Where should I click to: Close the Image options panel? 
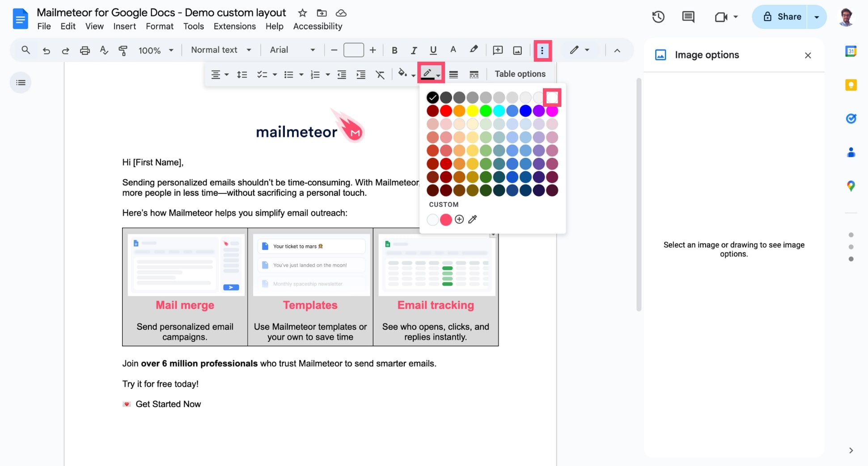(x=808, y=55)
